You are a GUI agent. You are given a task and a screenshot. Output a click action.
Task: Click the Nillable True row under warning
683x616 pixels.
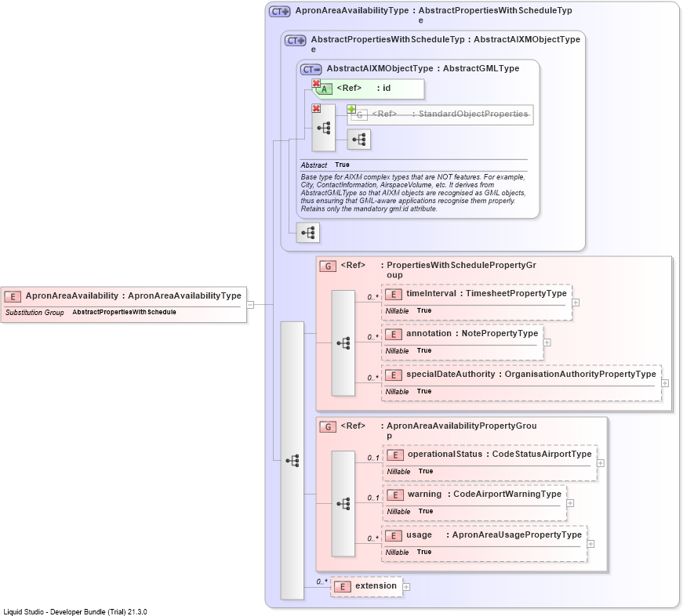point(410,512)
